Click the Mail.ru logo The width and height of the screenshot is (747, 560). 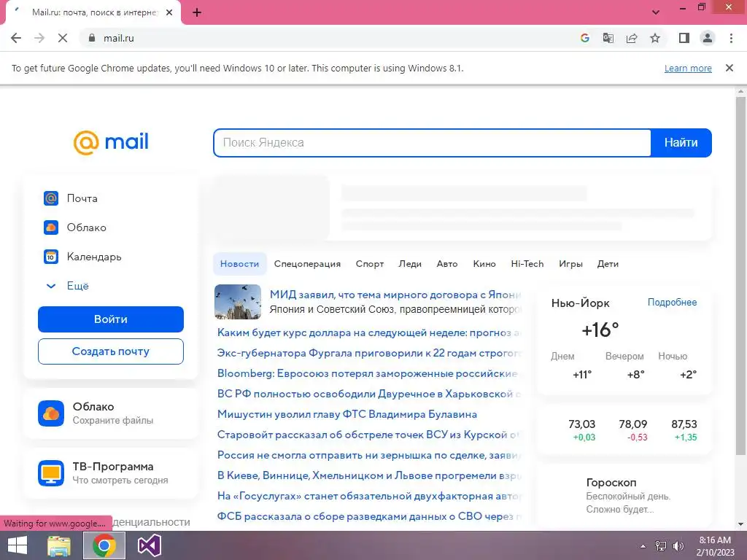tap(111, 142)
